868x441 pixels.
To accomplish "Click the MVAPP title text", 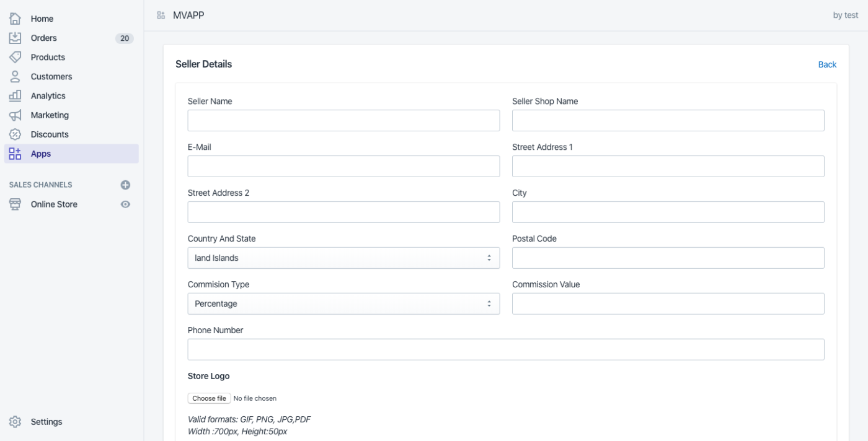I will 188,15.
